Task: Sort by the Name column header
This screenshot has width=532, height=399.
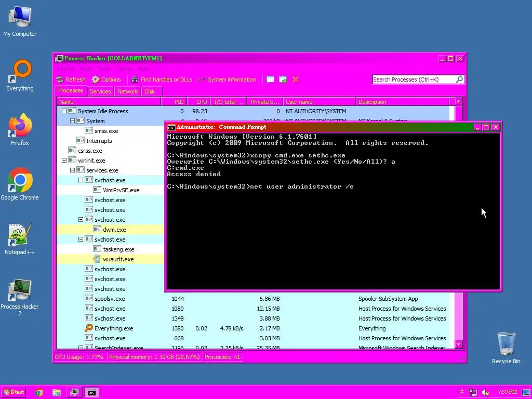Action: tap(109, 102)
